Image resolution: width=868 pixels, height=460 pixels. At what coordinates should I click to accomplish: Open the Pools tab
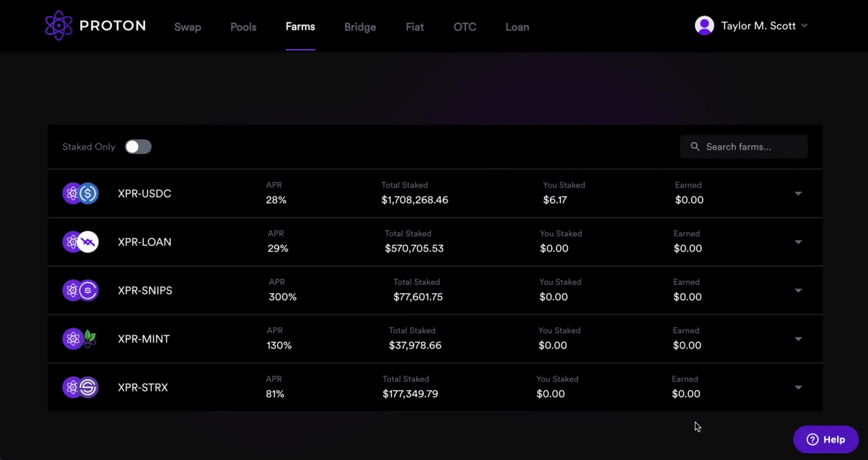[x=243, y=27]
